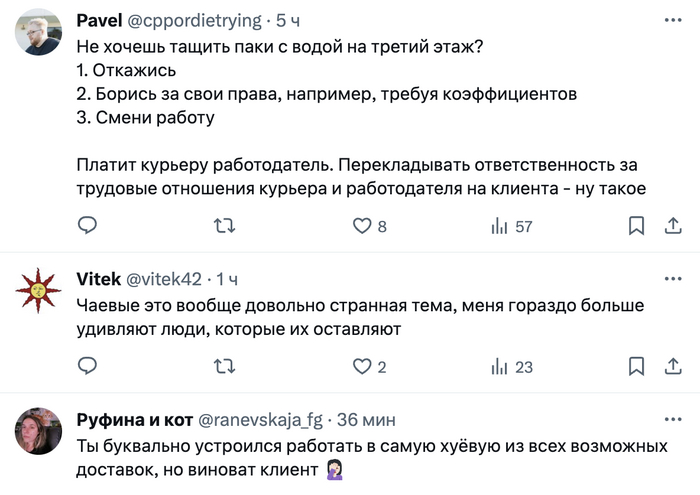Retweet Vitek's post

pyautogui.click(x=225, y=367)
